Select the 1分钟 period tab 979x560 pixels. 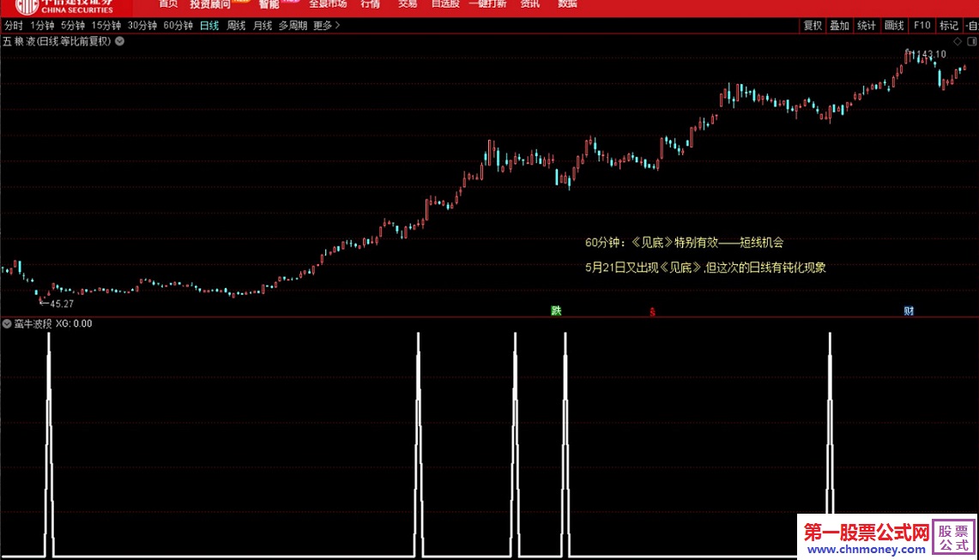click(42, 26)
